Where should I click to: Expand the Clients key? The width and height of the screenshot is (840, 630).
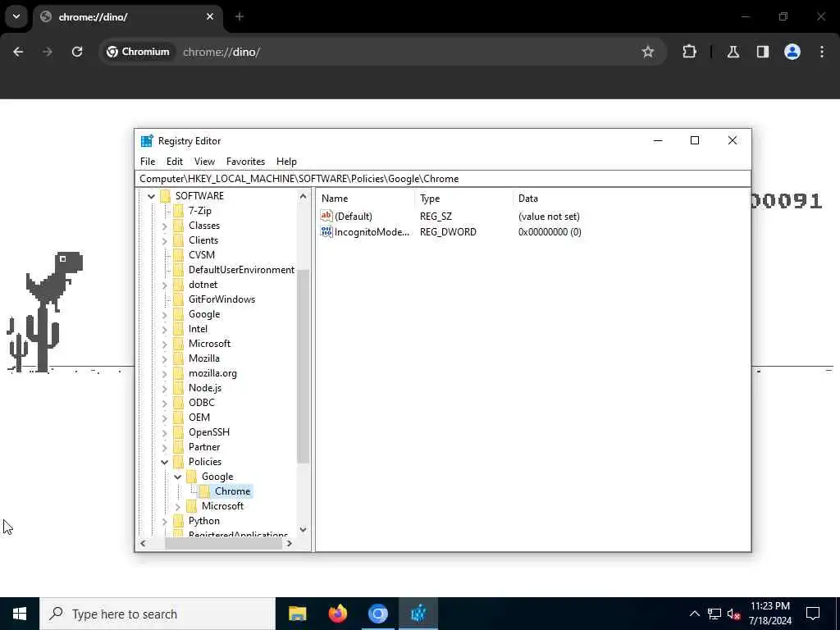[x=164, y=240]
